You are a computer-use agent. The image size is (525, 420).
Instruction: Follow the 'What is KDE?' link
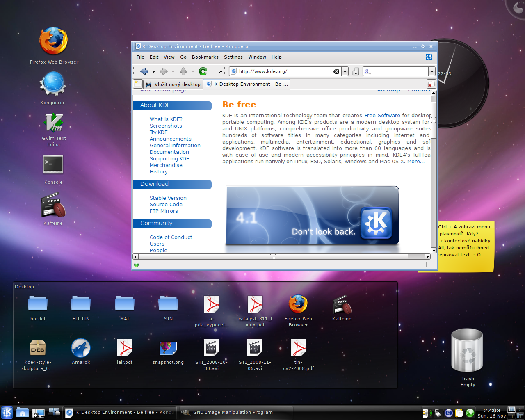tap(166, 119)
